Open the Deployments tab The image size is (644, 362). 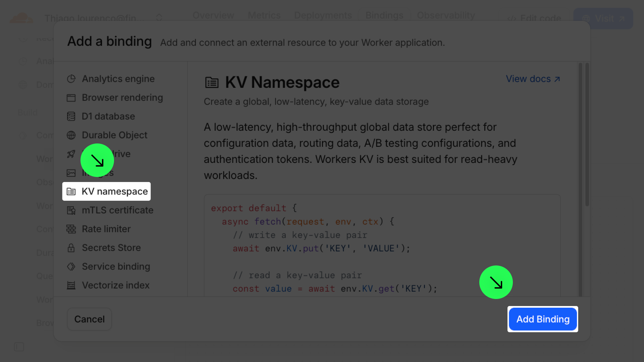[x=323, y=15]
